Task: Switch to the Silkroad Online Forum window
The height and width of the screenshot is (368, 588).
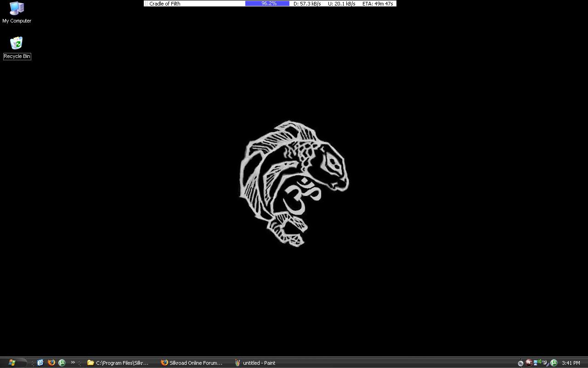Action: click(x=193, y=362)
